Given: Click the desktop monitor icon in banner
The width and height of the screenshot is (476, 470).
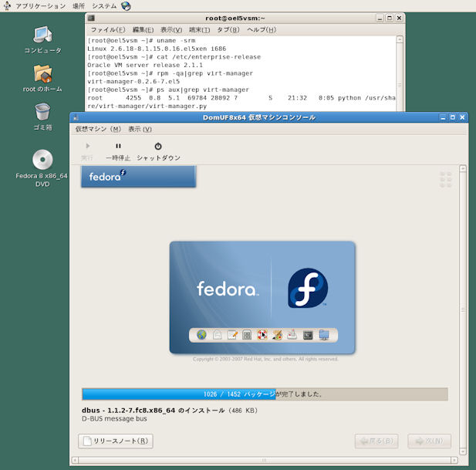Looking at the screenshot, I should point(324,335).
